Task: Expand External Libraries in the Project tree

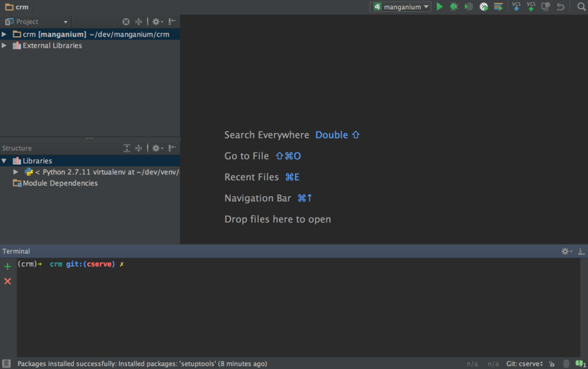Action: pos(4,45)
